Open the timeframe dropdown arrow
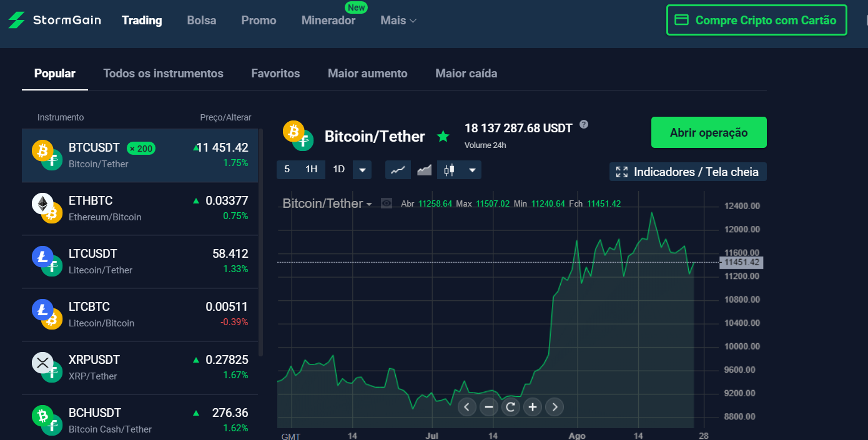Viewport: 868px width, 440px height. click(362, 170)
